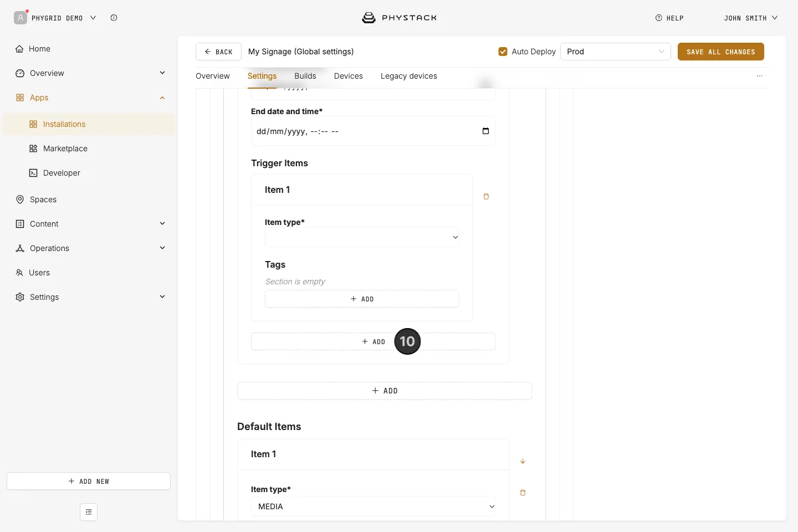Add another trigger item with Add button
Viewport: 798px width, 532px height.
point(374,341)
